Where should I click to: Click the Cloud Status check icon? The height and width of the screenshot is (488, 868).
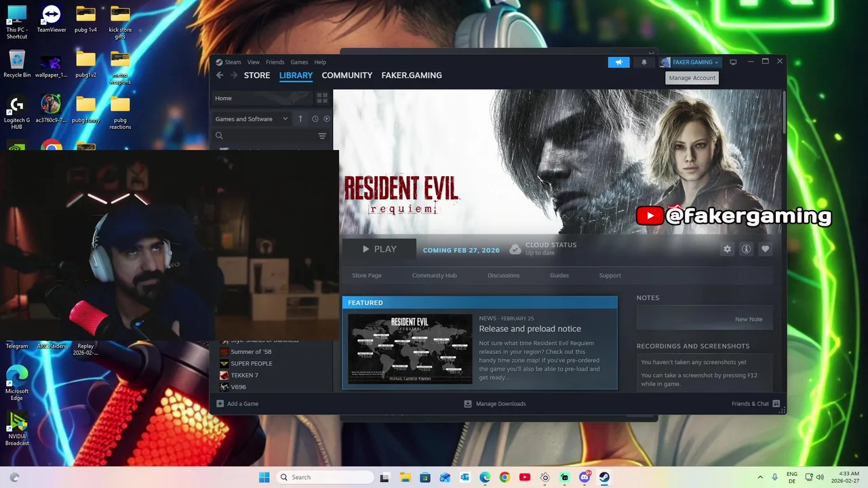click(515, 249)
